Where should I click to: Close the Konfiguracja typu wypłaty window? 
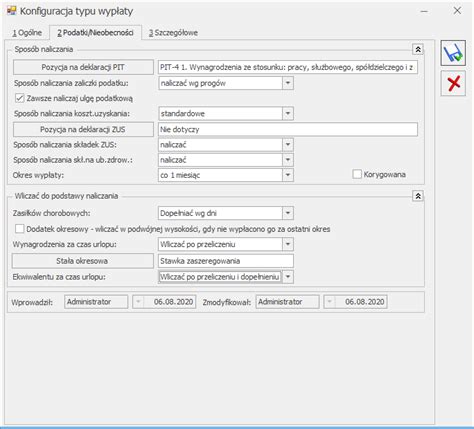(x=457, y=11)
